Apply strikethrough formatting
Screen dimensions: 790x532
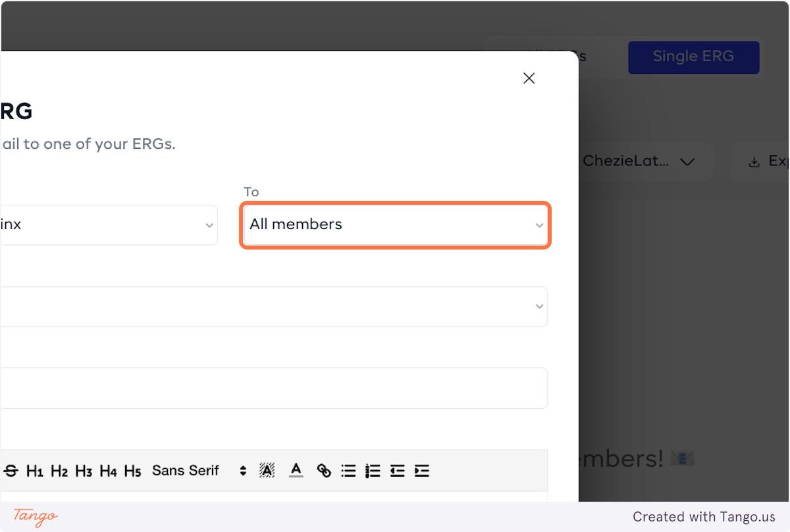click(x=11, y=471)
